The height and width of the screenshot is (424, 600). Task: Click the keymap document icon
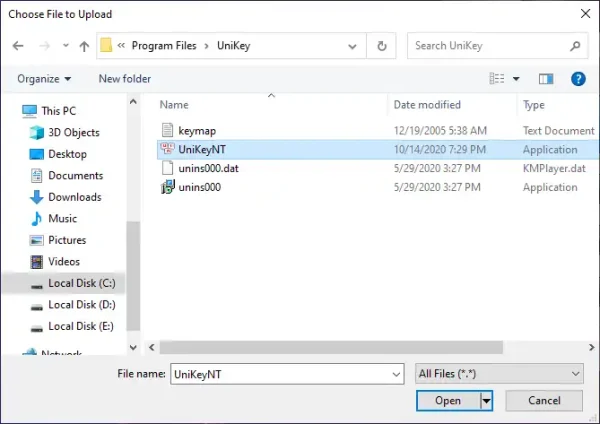click(167, 130)
